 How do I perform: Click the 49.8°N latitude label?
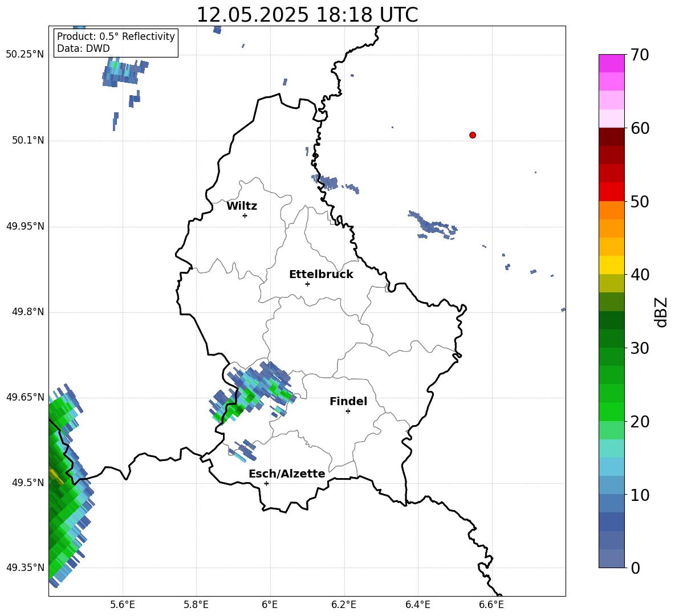click(x=28, y=312)
